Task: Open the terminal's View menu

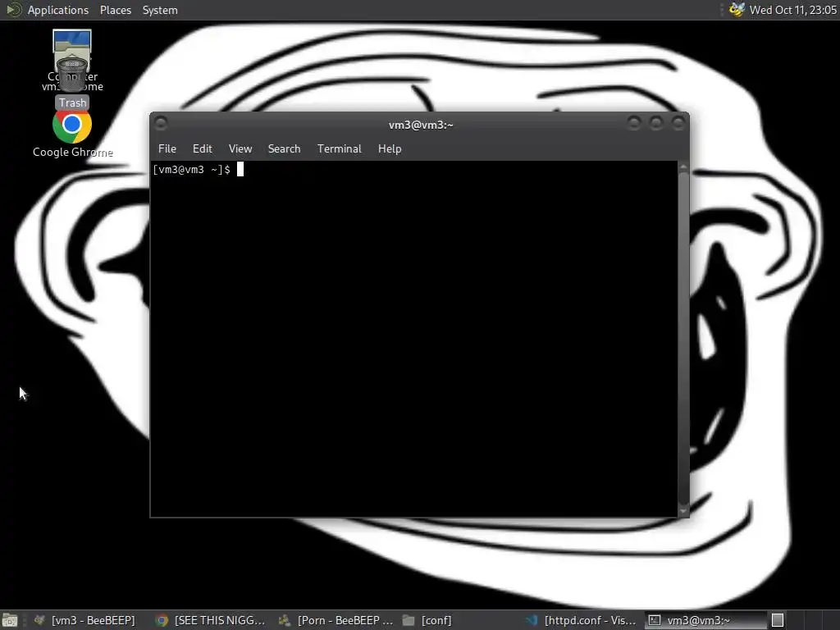Action: coord(240,149)
